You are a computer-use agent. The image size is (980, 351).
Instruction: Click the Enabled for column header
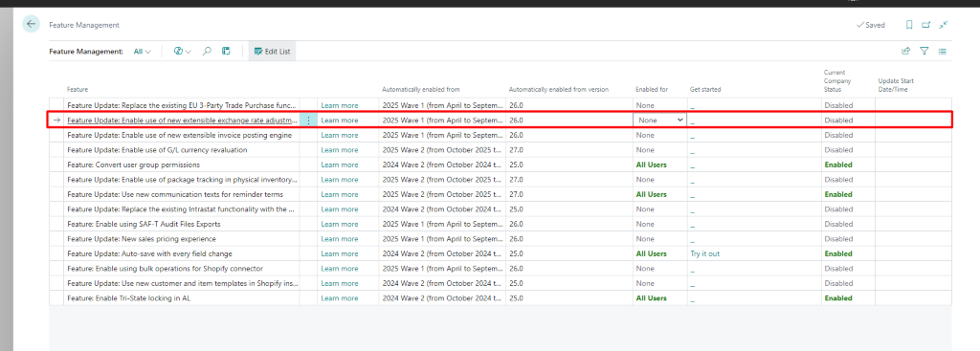click(x=652, y=89)
